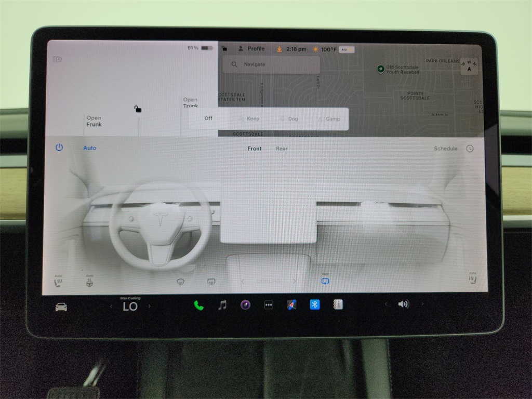Viewport: 532px width, 399px height.
Task: Open the all-apps three-dot launcher
Action: (x=269, y=305)
